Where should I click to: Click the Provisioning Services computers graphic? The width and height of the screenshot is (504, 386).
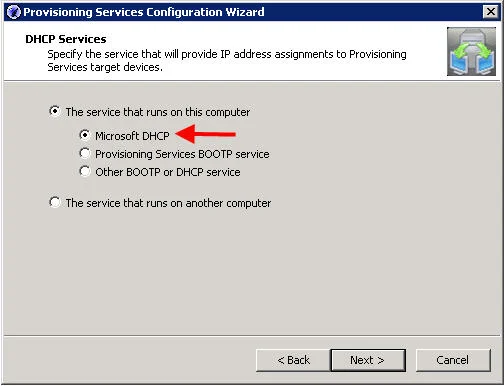tap(471, 52)
